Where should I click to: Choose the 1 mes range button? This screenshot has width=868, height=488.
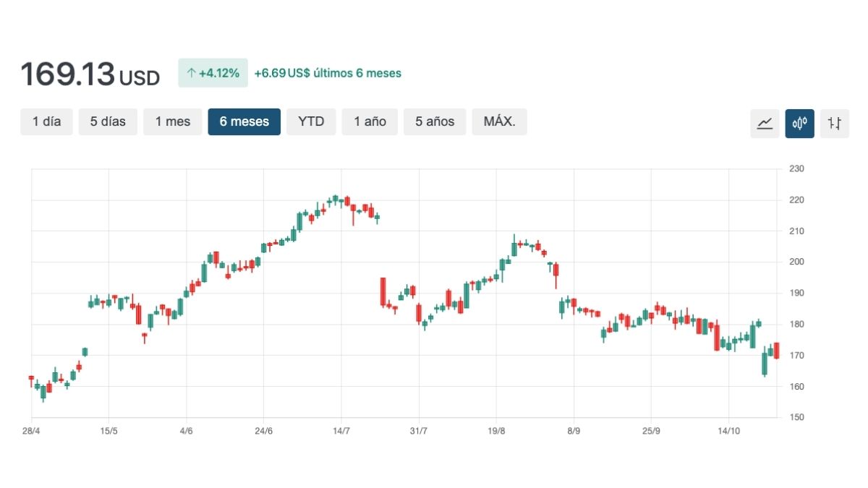(173, 121)
